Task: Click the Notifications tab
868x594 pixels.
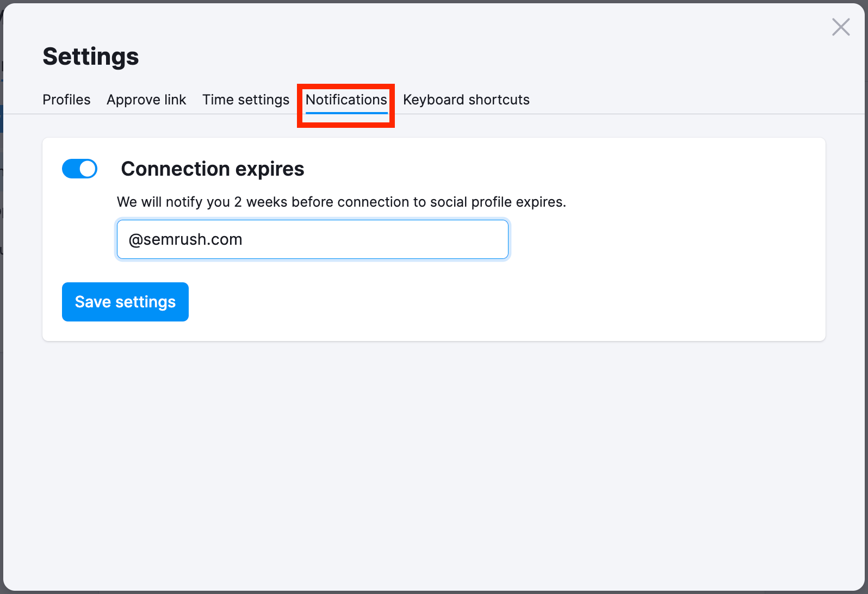Action: (x=346, y=100)
